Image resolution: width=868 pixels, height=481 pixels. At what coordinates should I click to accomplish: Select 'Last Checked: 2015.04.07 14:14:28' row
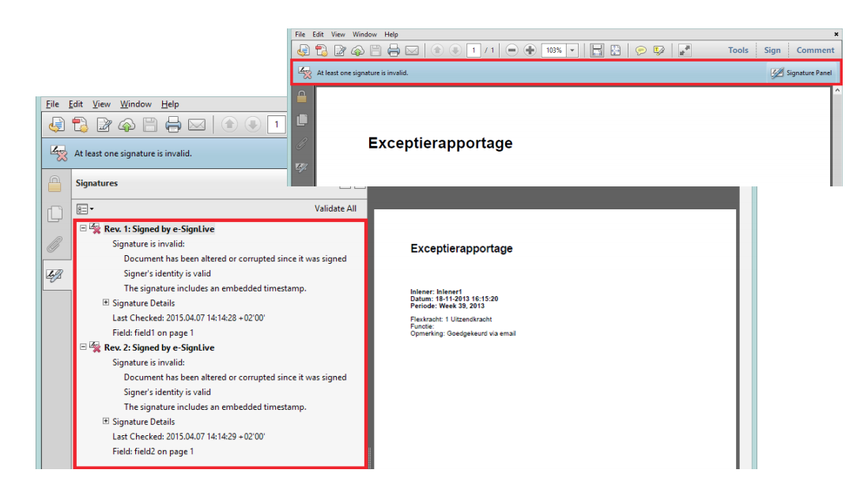coord(189,318)
